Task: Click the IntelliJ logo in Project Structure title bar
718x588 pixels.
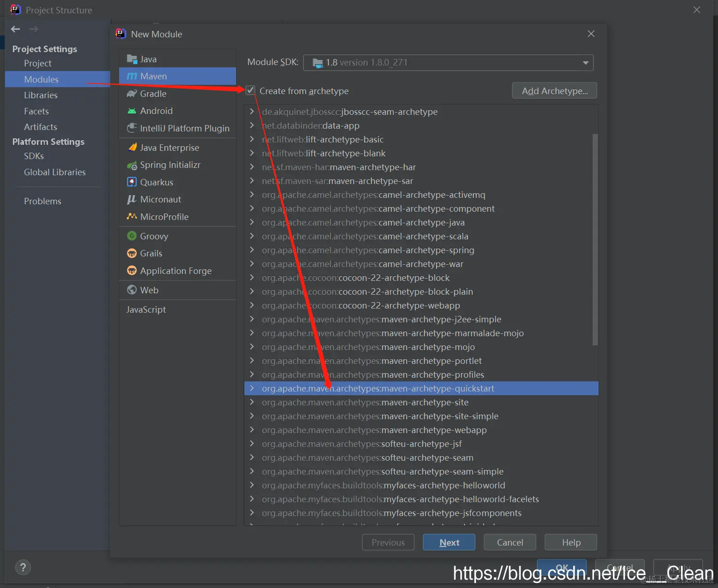Action: coord(16,10)
